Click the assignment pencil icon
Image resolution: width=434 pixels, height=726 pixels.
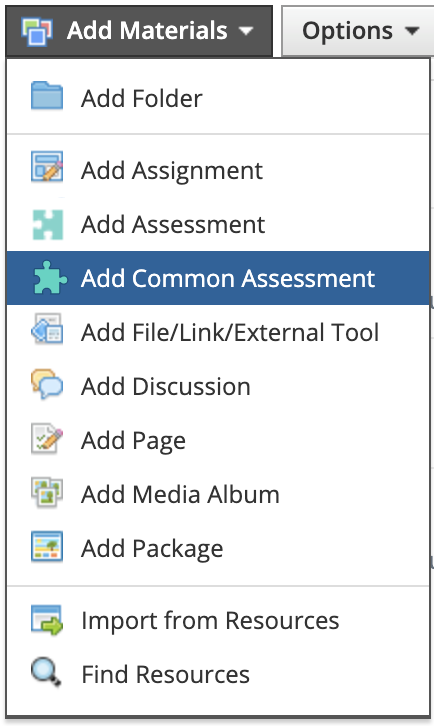[x=47, y=166]
